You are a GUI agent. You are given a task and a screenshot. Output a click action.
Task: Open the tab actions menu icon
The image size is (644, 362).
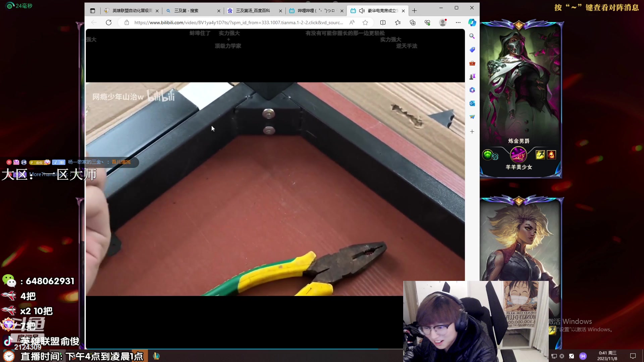pos(93,11)
